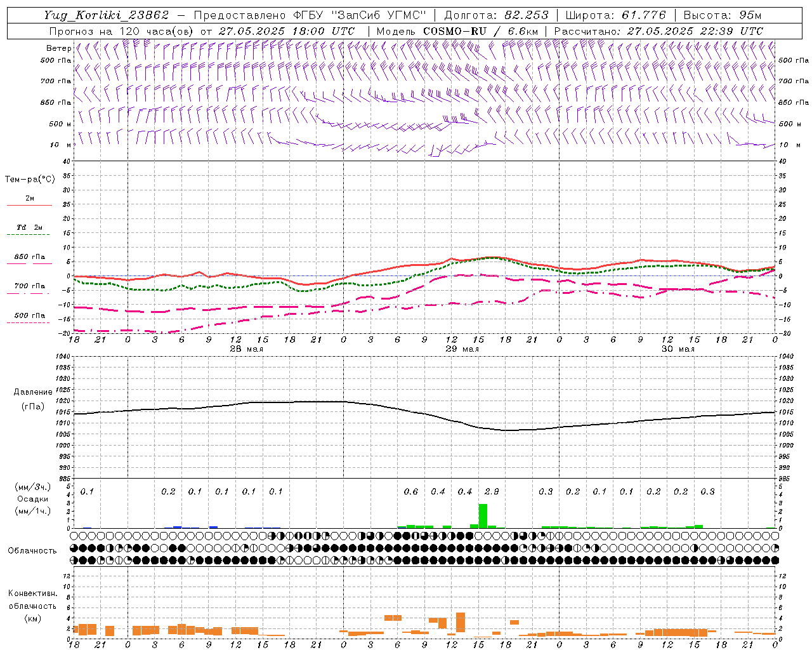The image size is (812, 650).
Task: Click the Ветер panel label
Action: pos(58,48)
